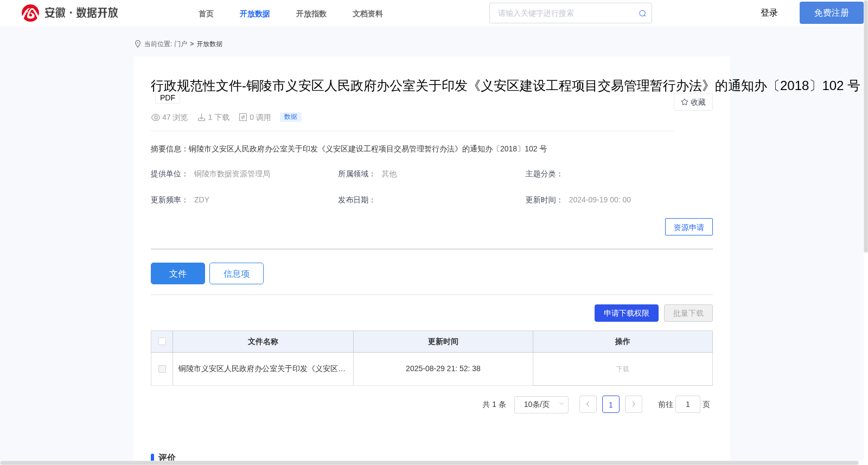Click the file name 铜陵市义安区人民政府办公室关于印发
The width and height of the screenshot is (868, 465).
click(x=262, y=368)
